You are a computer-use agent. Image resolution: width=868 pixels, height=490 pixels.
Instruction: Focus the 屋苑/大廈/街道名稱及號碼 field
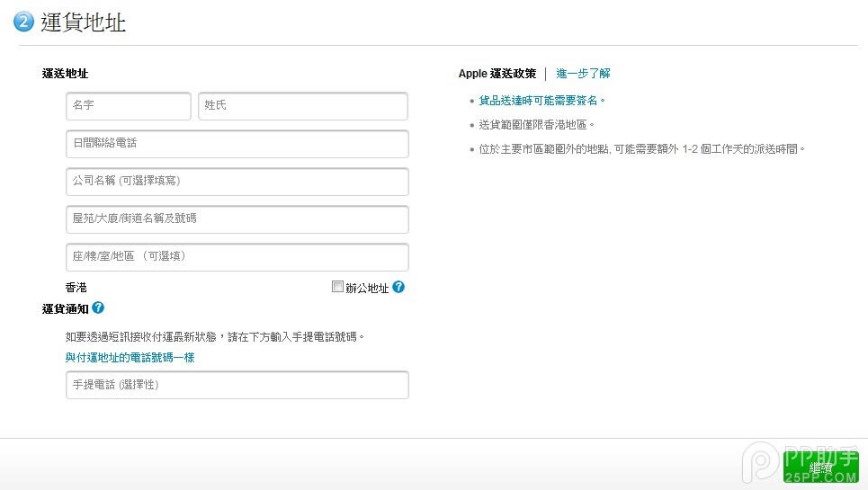pyautogui.click(x=237, y=219)
